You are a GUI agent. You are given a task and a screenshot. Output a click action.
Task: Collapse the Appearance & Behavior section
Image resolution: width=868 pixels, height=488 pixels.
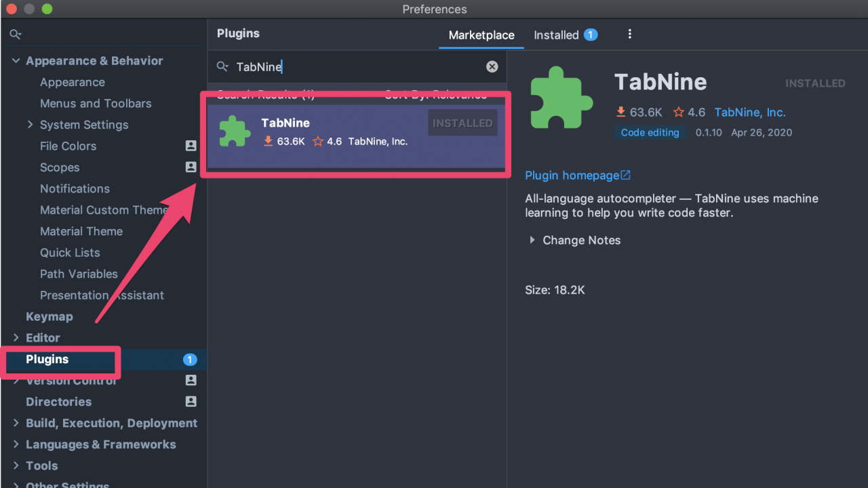(16, 60)
